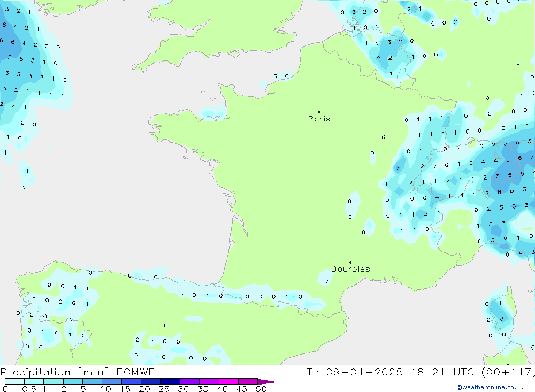535x392 pixels.
Task: Click the Paris city marker dot
Action: (x=319, y=112)
